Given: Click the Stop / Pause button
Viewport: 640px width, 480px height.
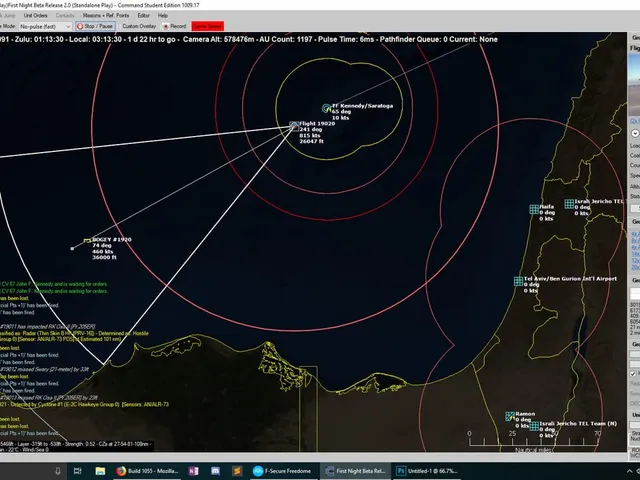Looking at the screenshot, I should (x=95, y=26).
